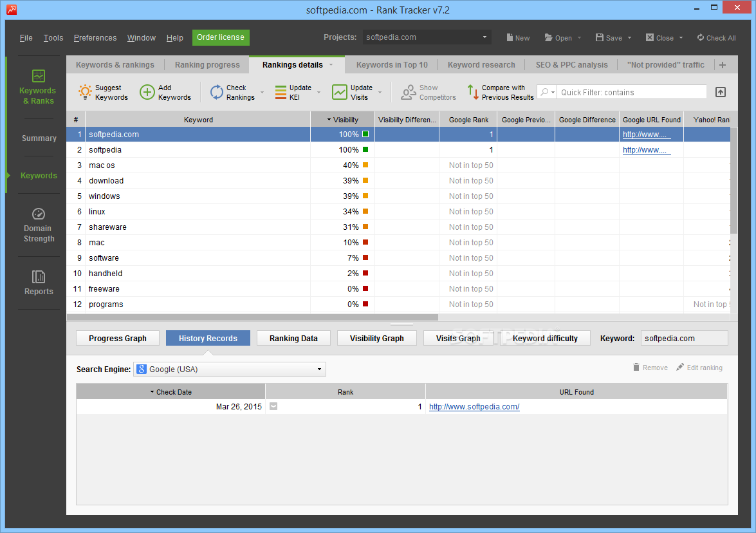This screenshot has height=533, width=756.
Task: Sort by the Visibility column header
Action: 343,120
